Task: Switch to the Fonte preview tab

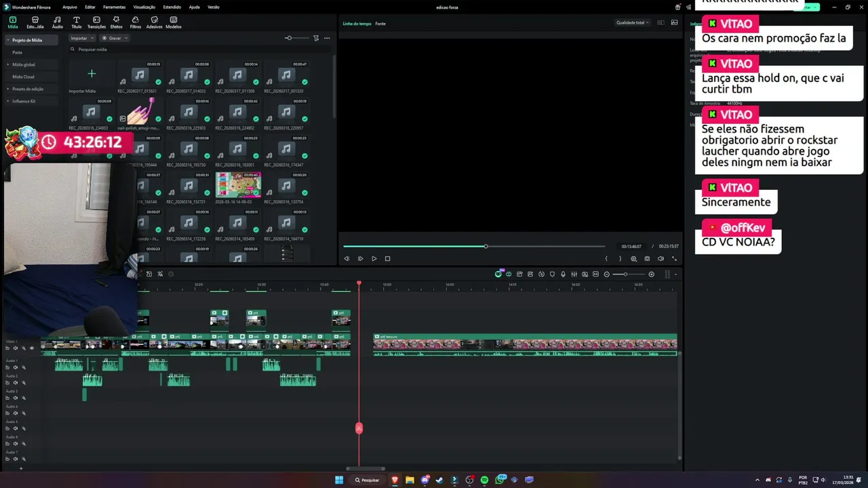Action: 380,24
